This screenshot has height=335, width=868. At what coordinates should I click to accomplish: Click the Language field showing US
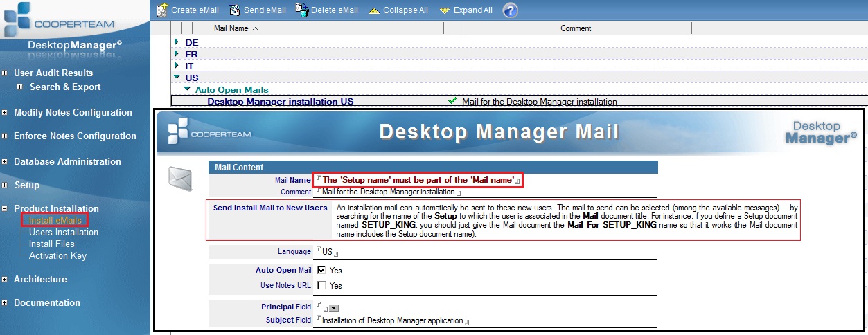(486, 252)
